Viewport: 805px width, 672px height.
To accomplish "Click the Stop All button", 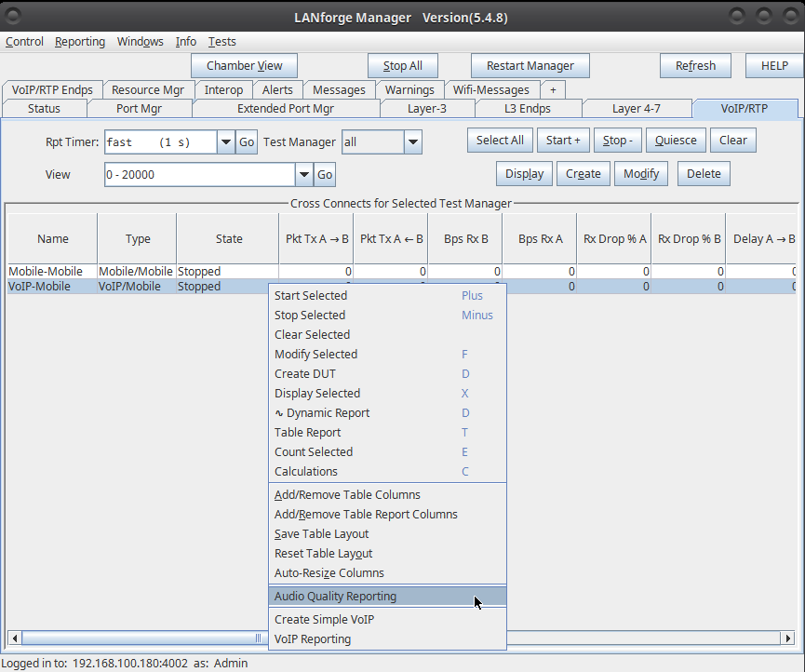I will (x=403, y=66).
